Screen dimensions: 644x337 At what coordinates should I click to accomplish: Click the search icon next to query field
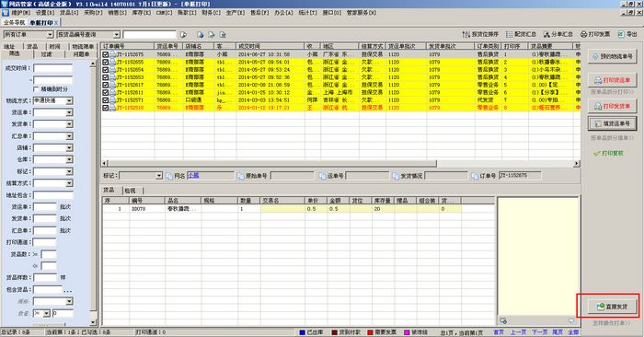tap(183, 35)
